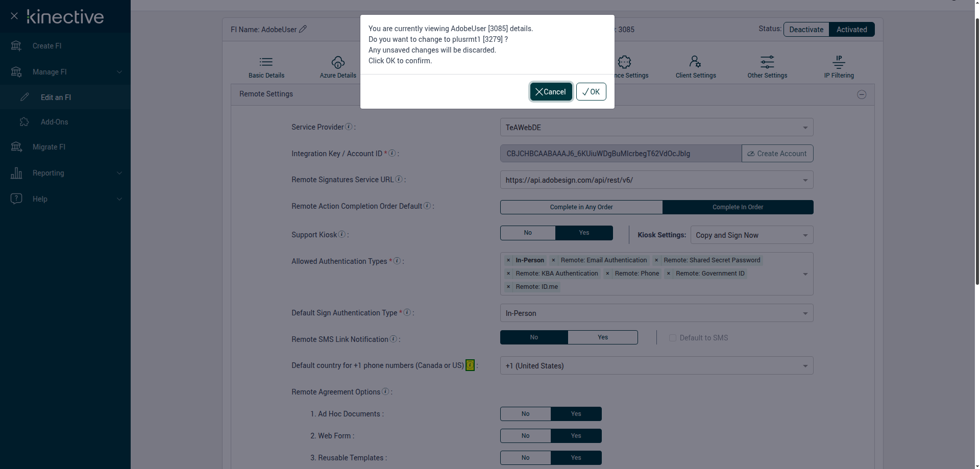Set Remote SMS Link Notification to Yes
The height and width of the screenshot is (469, 980).
click(x=603, y=337)
